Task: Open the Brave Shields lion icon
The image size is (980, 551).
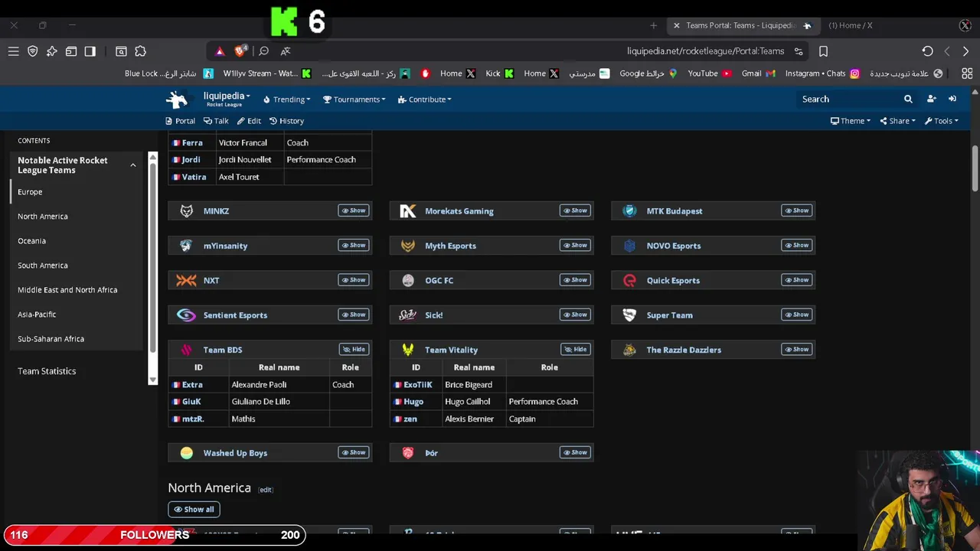Action: tap(240, 51)
